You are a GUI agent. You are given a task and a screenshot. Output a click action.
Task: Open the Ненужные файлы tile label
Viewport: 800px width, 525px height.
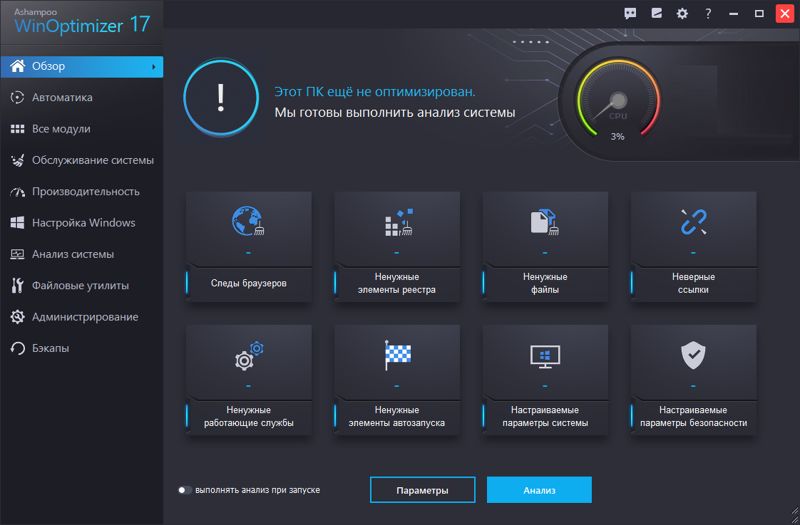tap(545, 283)
